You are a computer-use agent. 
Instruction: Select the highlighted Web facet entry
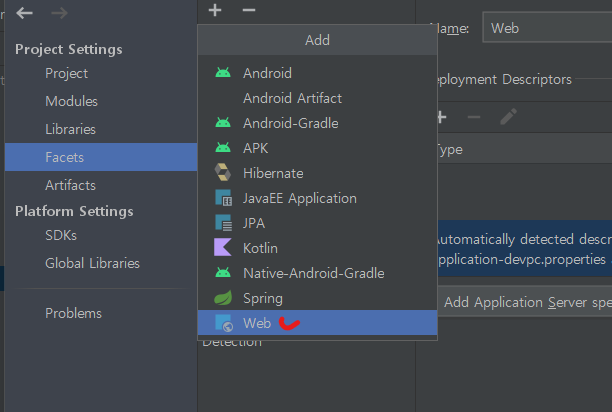tap(317, 323)
